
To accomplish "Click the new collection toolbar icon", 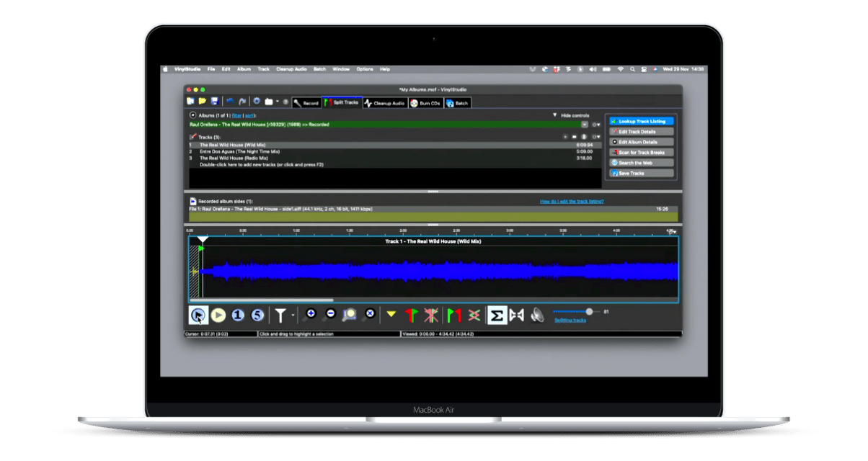I will [191, 102].
